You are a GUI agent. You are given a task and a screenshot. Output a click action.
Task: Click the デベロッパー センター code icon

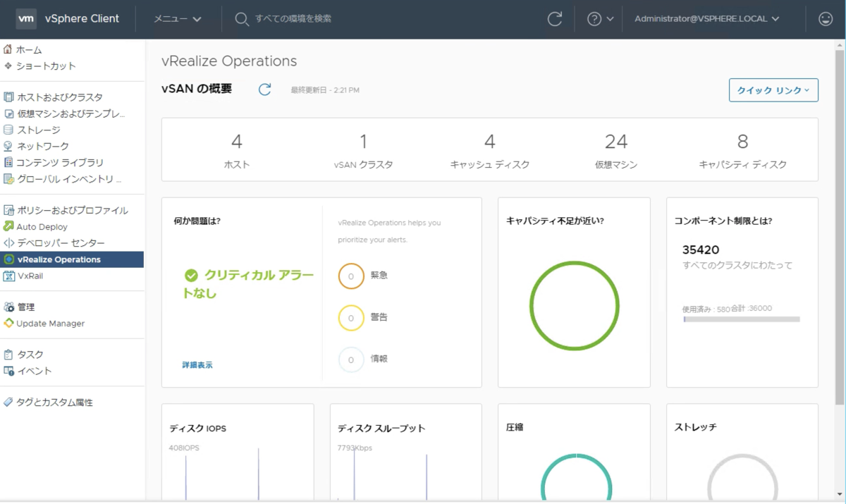coord(8,242)
